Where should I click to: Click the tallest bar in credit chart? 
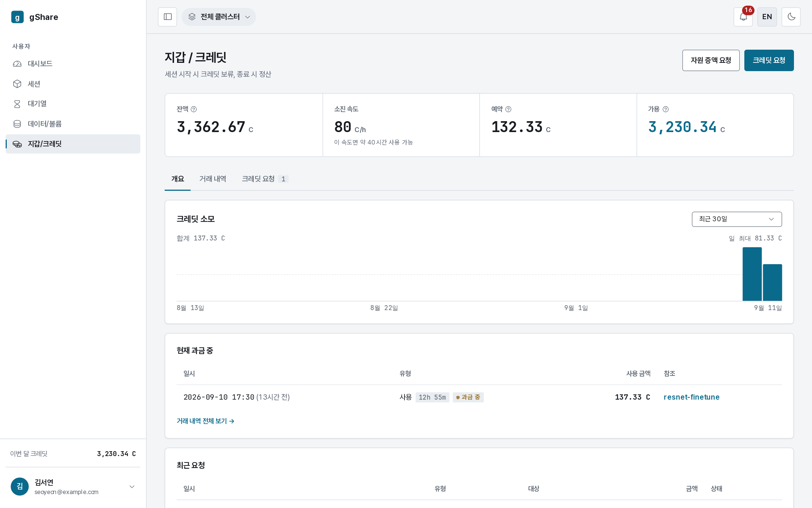tap(752, 274)
